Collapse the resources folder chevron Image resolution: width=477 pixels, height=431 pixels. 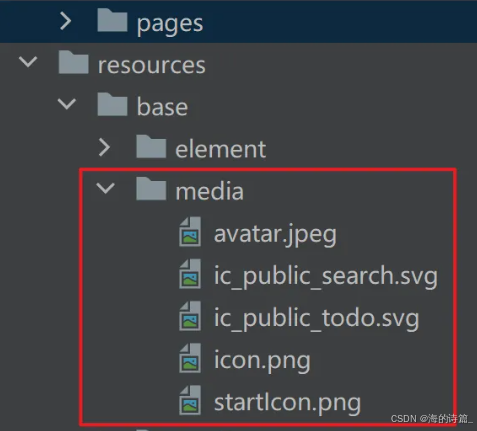pyautogui.click(x=28, y=62)
